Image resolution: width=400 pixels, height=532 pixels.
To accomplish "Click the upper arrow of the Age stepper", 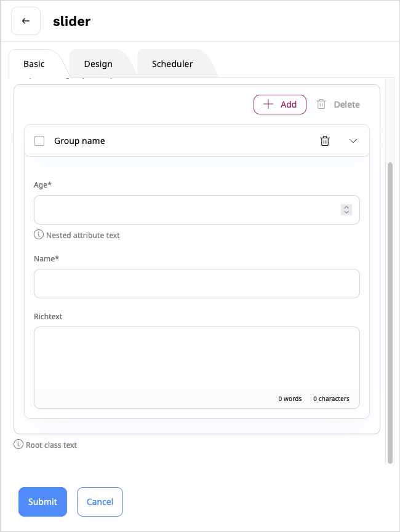I will pyautogui.click(x=346, y=207).
